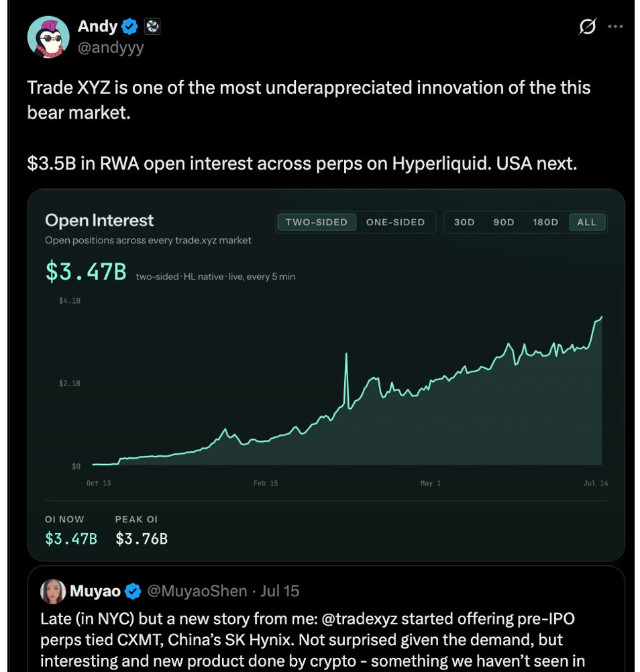Click Andy's blue verified checkmark badge

(x=129, y=27)
